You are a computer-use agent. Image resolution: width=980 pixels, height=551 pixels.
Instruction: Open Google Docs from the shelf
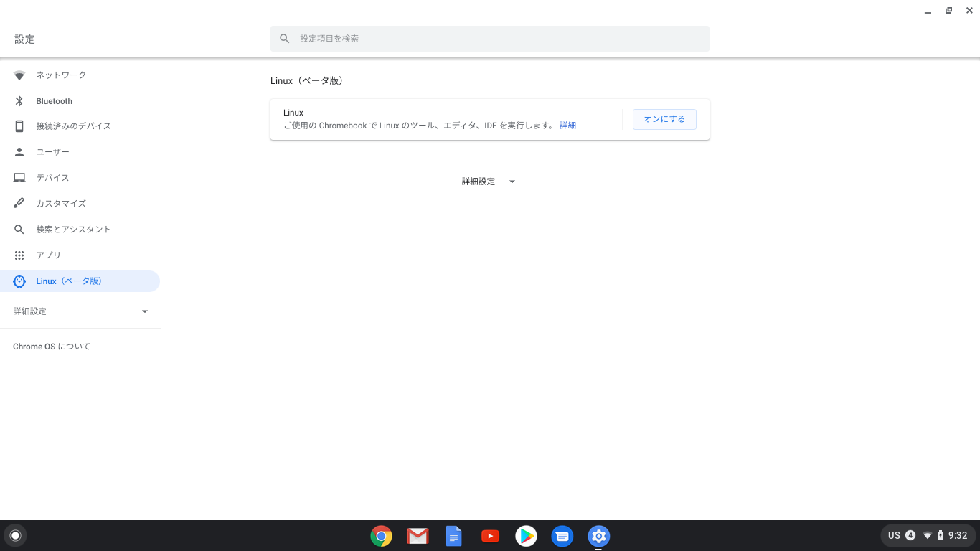453,536
